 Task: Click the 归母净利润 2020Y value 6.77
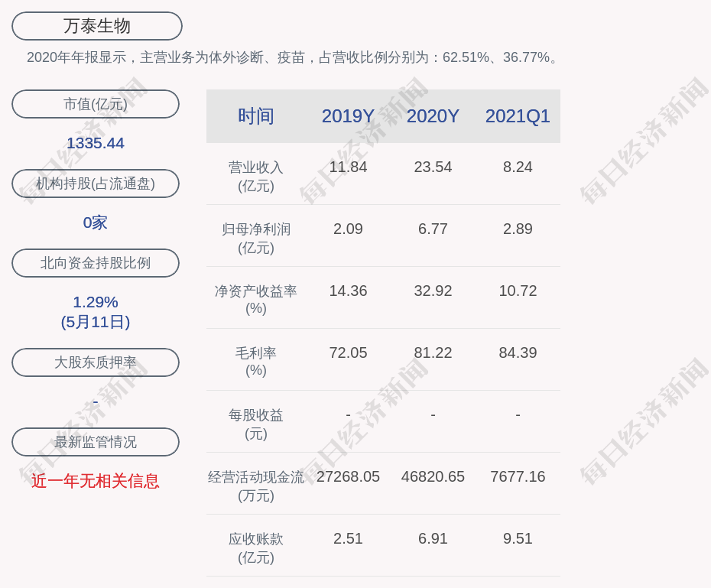(433, 229)
